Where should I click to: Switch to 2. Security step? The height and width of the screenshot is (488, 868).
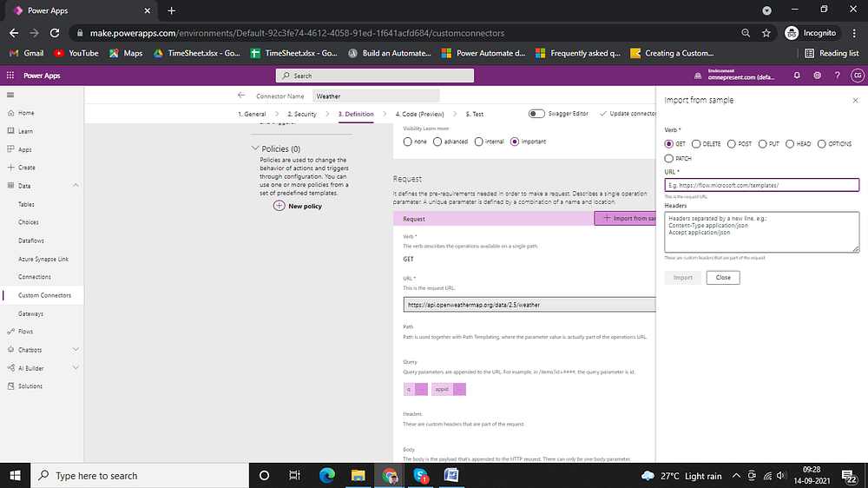[302, 114]
